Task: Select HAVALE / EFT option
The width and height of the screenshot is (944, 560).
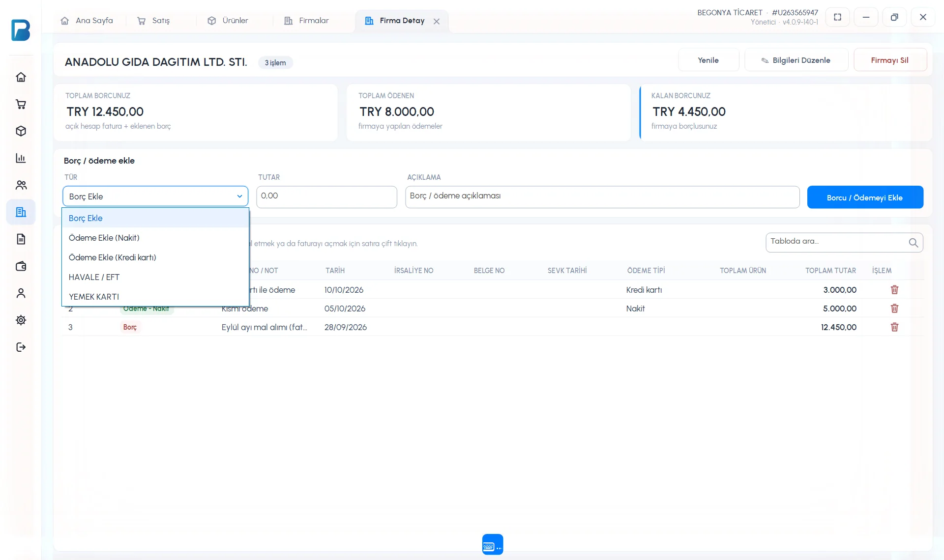Action: tap(155, 277)
